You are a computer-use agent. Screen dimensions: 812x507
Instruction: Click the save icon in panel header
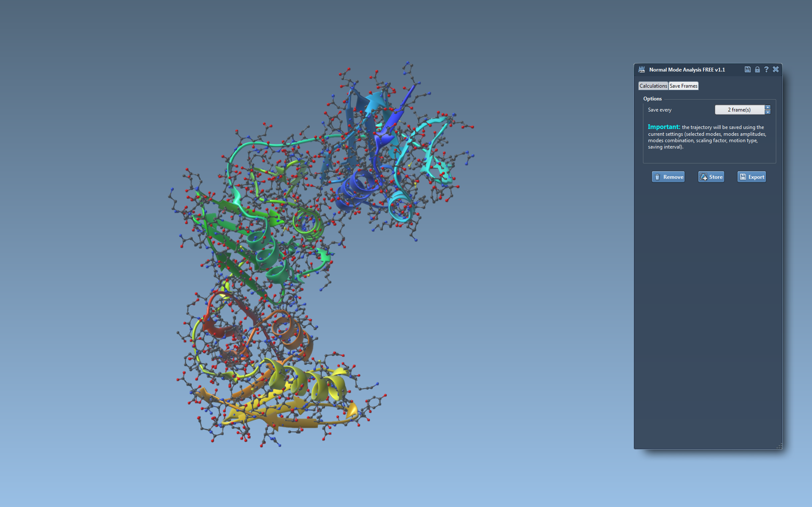(x=747, y=69)
